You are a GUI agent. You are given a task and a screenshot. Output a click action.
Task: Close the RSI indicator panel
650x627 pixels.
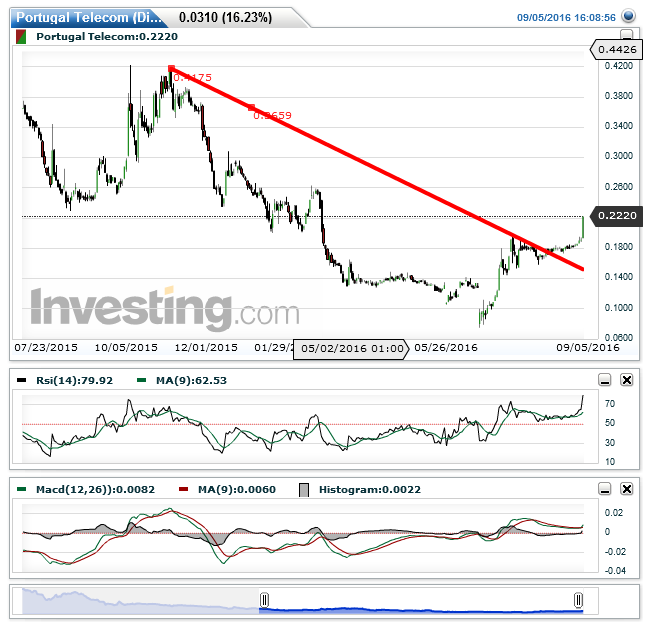pos(627,380)
